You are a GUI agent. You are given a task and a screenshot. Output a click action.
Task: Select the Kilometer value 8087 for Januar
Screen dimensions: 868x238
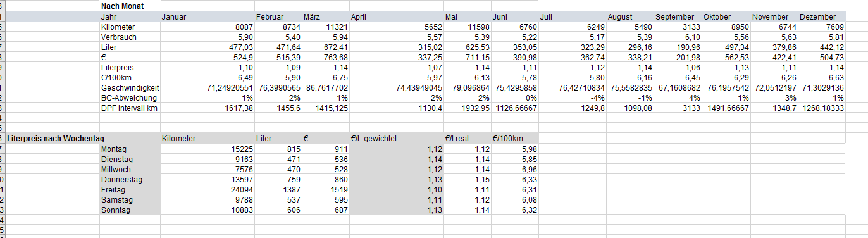click(x=208, y=27)
